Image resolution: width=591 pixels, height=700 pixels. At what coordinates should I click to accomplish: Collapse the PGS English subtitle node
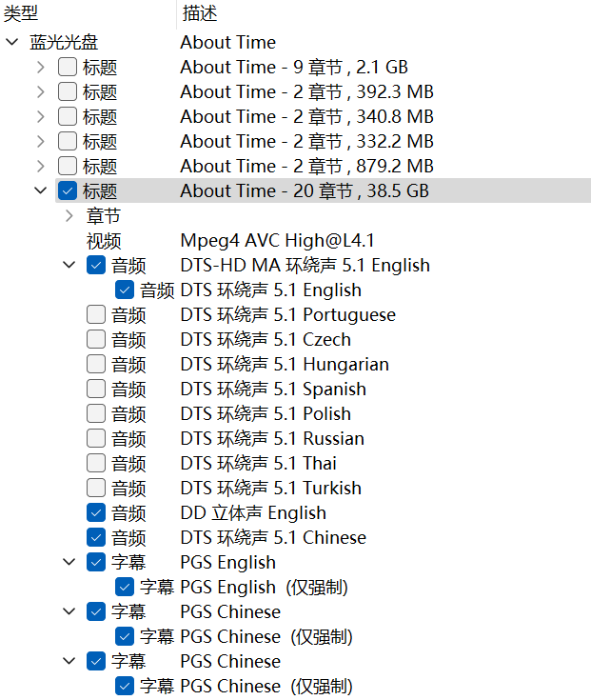(69, 562)
